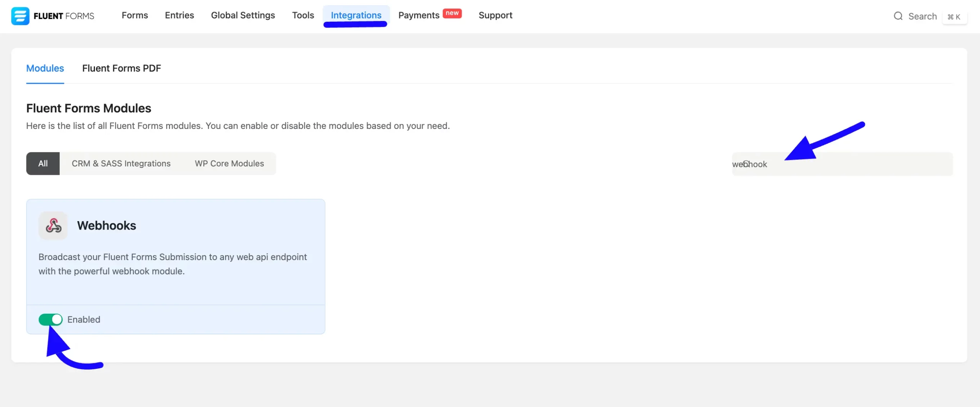Viewport: 980px width, 407px height.
Task: Select the All filter button
Action: coord(43,164)
